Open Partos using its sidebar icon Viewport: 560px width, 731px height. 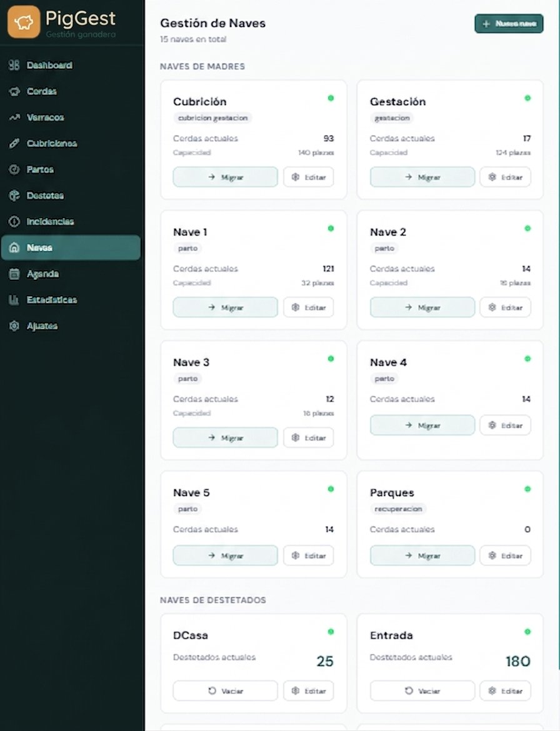pos(14,170)
